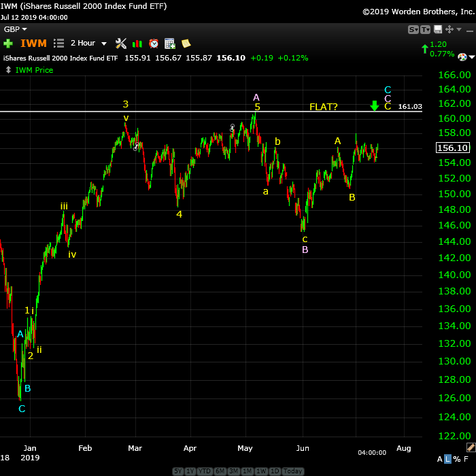Expand the arrow next to move icon
Image resolution: width=476 pixels, height=476 pixels.
tap(459, 29)
